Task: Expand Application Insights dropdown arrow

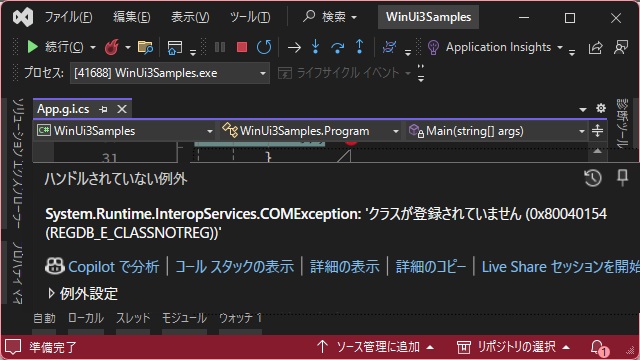Action: (x=560, y=47)
